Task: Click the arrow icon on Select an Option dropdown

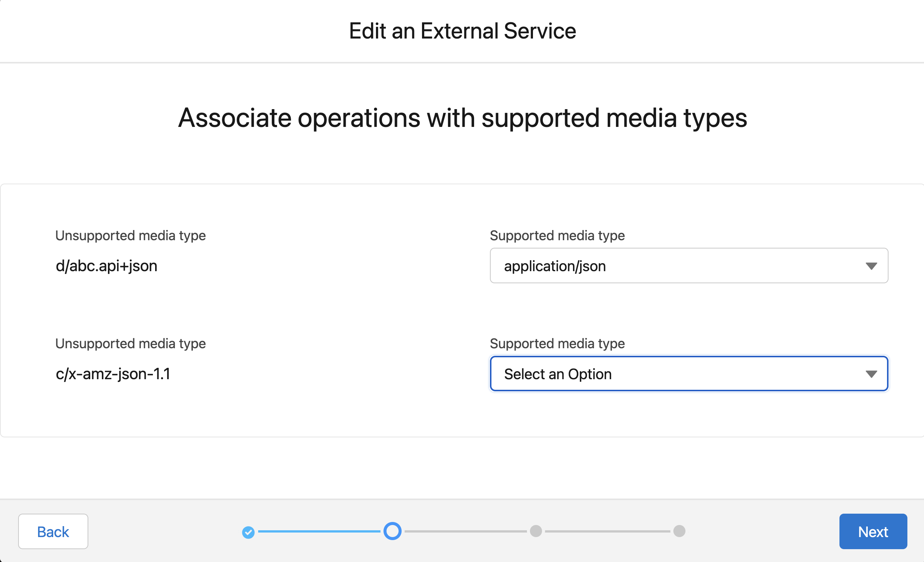Action: pyautogui.click(x=871, y=374)
